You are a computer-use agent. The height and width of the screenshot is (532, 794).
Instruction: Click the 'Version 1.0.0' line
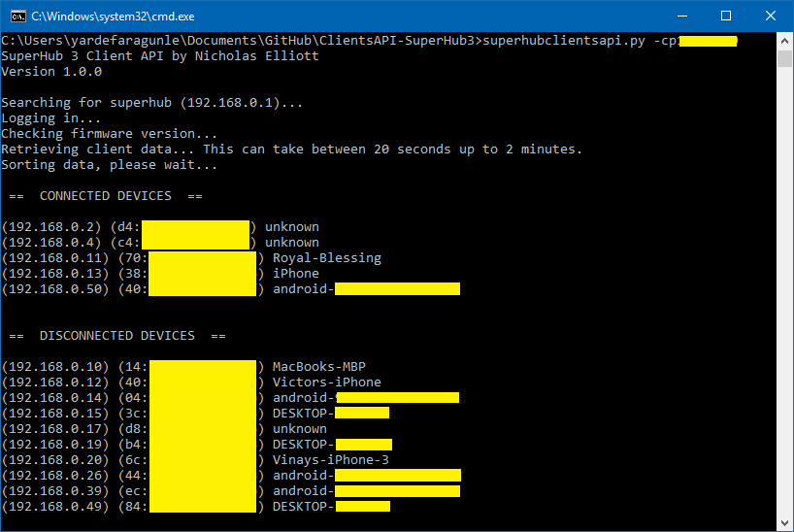coord(51,72)
